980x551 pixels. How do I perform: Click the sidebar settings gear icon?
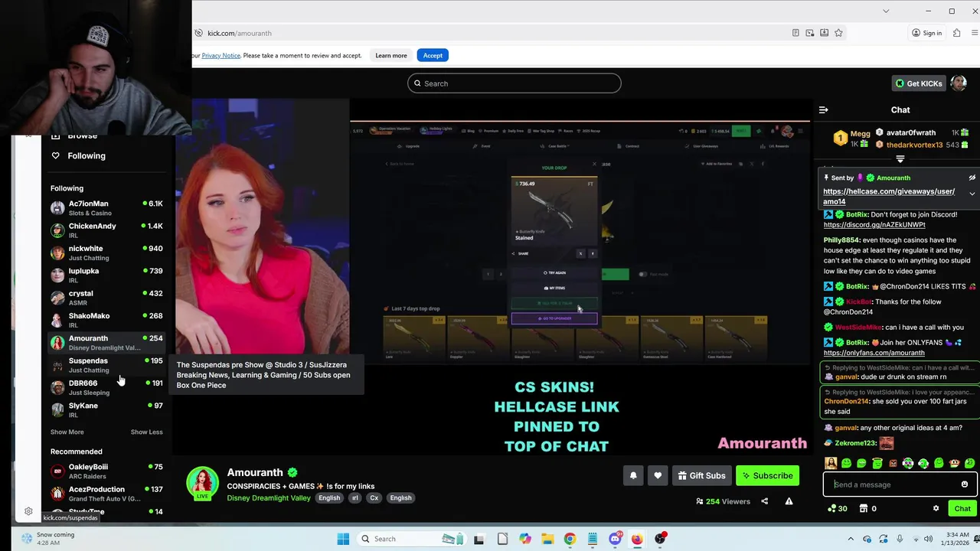point(28,511)
